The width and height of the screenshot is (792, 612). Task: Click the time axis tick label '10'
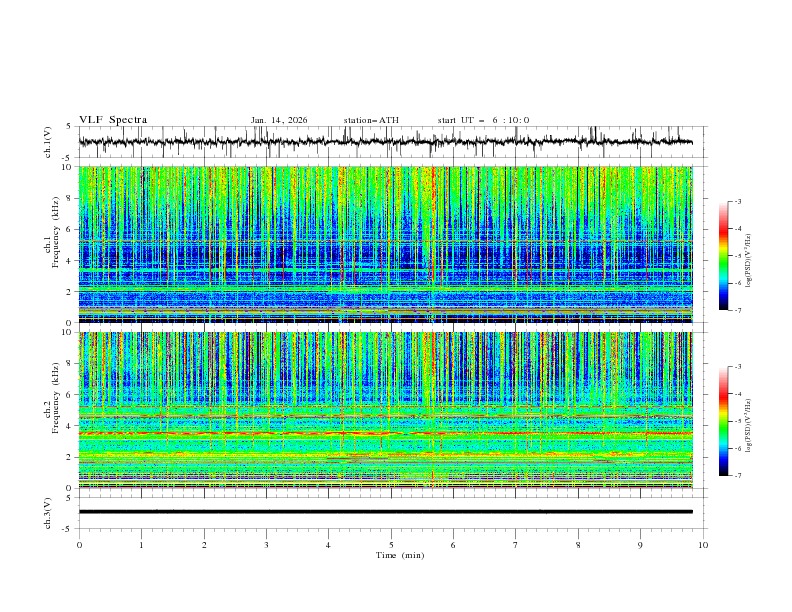703,545
